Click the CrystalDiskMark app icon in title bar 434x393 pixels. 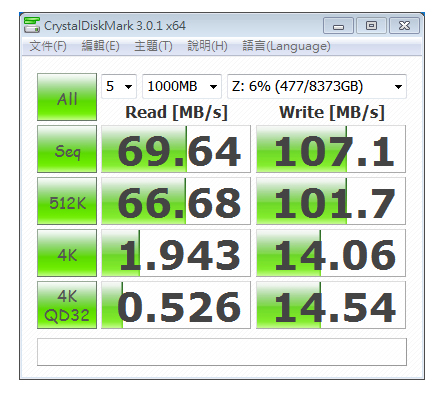32,25
